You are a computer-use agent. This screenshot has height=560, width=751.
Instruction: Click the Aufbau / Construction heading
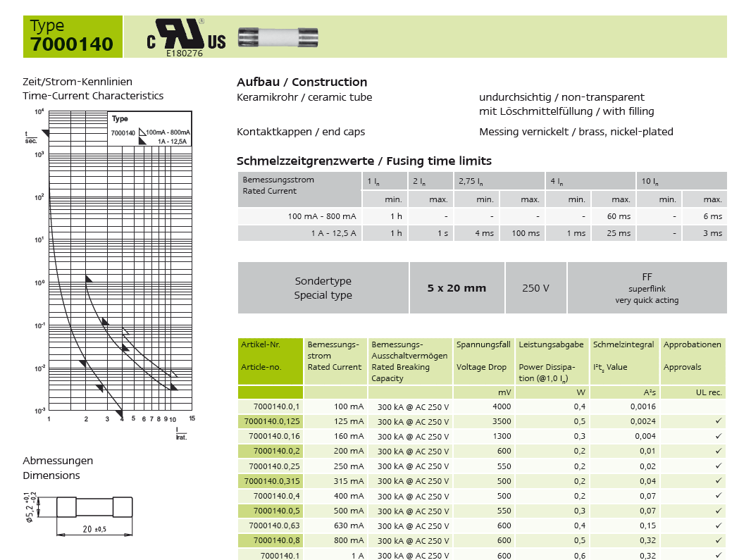pyautogui.click(x=302, y=82)
